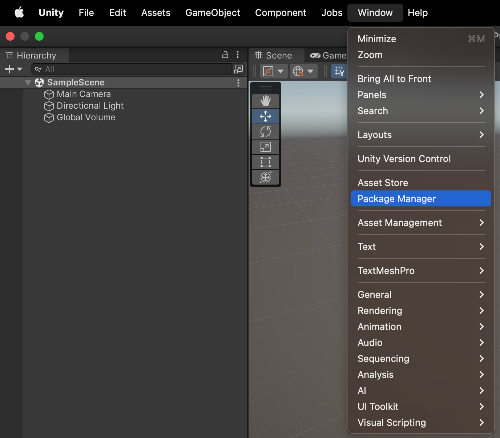500x438 pixels.
Task: Open the GameObject menu
Action: click(x=213, y=13)
